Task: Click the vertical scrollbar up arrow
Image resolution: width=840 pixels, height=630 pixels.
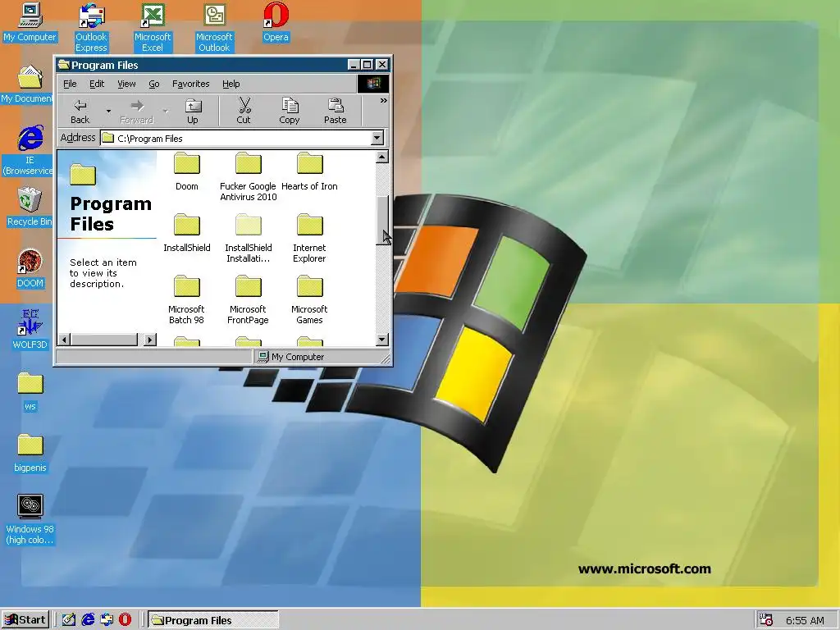Action: [x=382, y=157]
